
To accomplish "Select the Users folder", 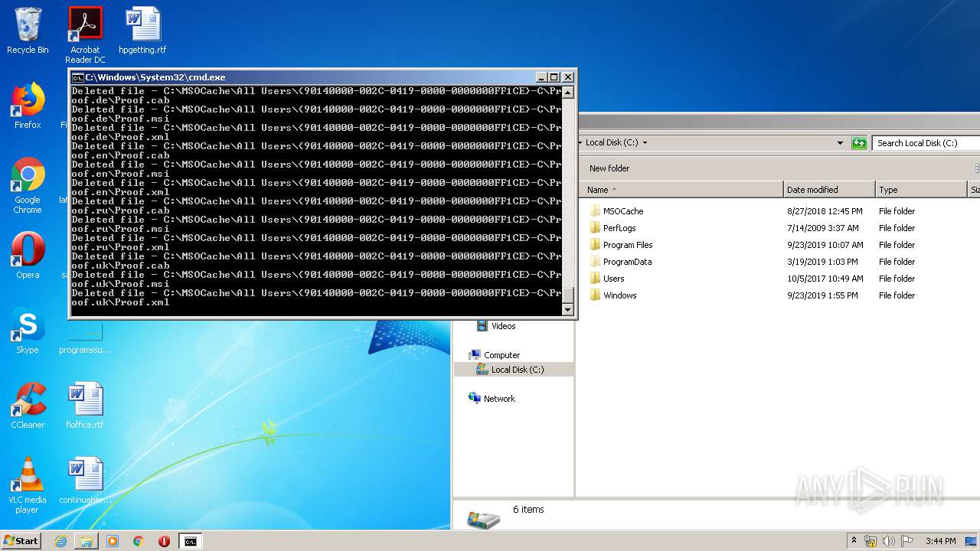I will coord(613,279).
